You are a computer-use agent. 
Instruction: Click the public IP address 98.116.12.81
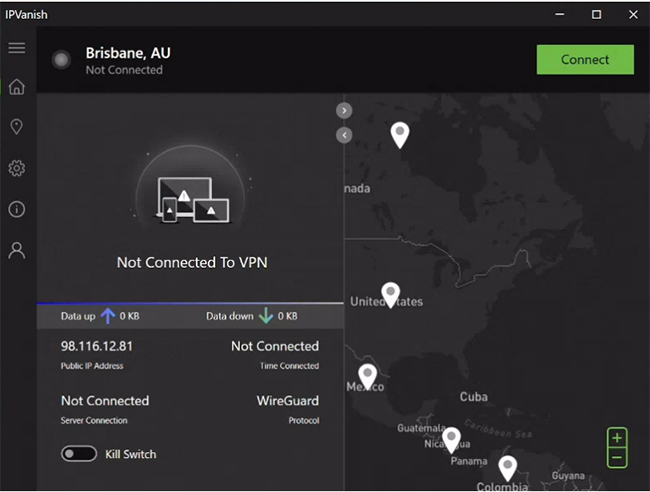[x=97, y=346]
